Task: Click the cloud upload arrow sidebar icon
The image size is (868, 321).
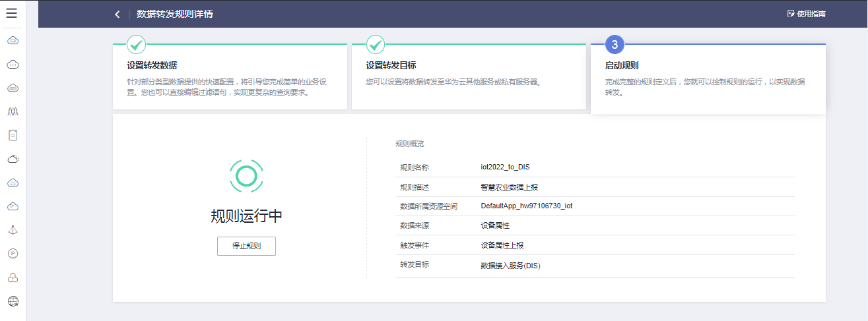Action: 13,183
